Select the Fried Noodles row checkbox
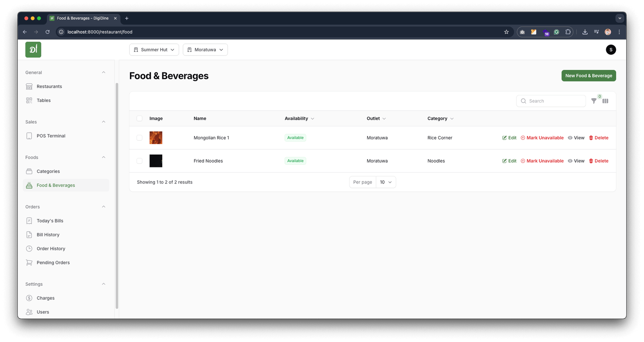This screenshot has width=644, height=342. coord(139,161)
